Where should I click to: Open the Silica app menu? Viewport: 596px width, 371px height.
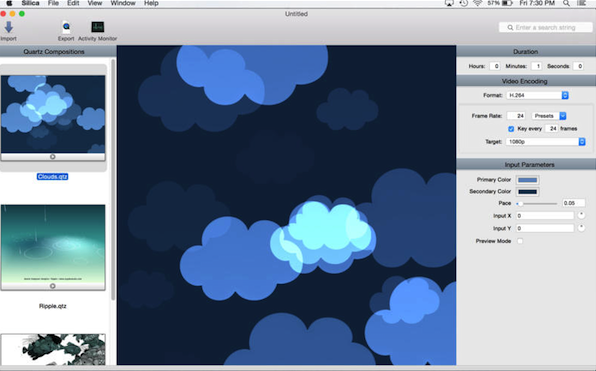point(30,3)
